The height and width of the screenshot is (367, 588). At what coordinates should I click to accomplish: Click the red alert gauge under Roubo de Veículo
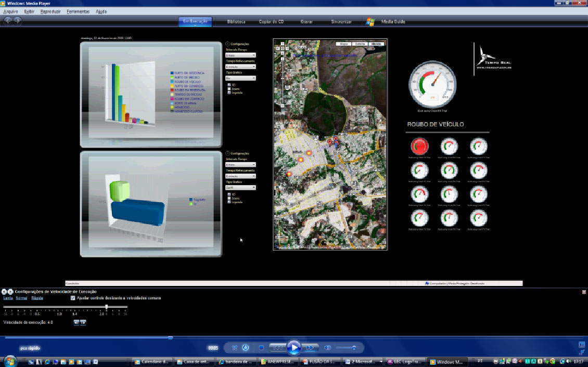[x=419, y=146]
